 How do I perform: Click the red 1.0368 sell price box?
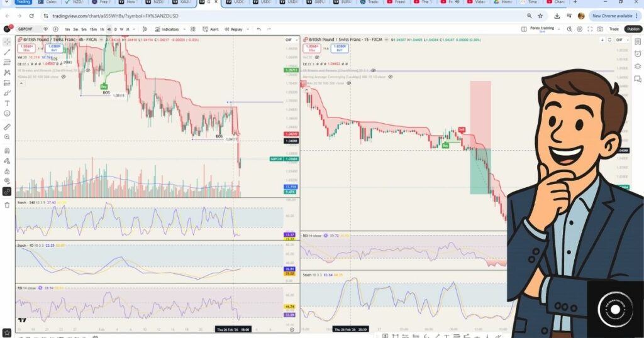pyautogui.click(x=26, y=48)
